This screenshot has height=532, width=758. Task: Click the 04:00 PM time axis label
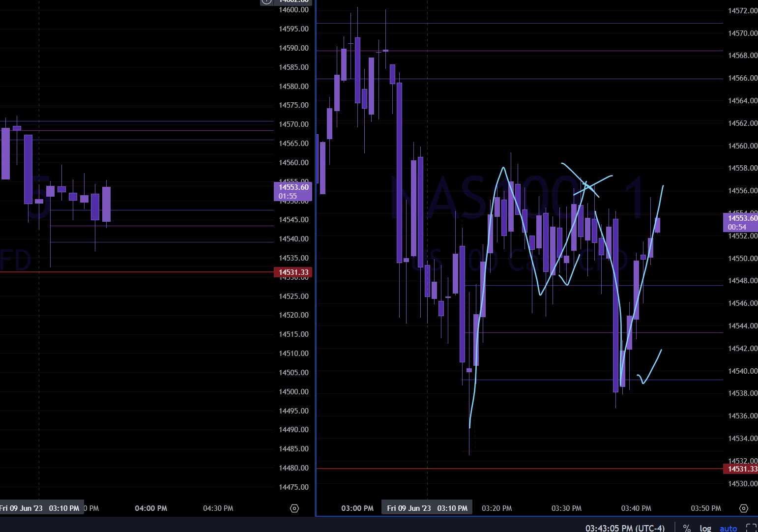click(151, 508)
